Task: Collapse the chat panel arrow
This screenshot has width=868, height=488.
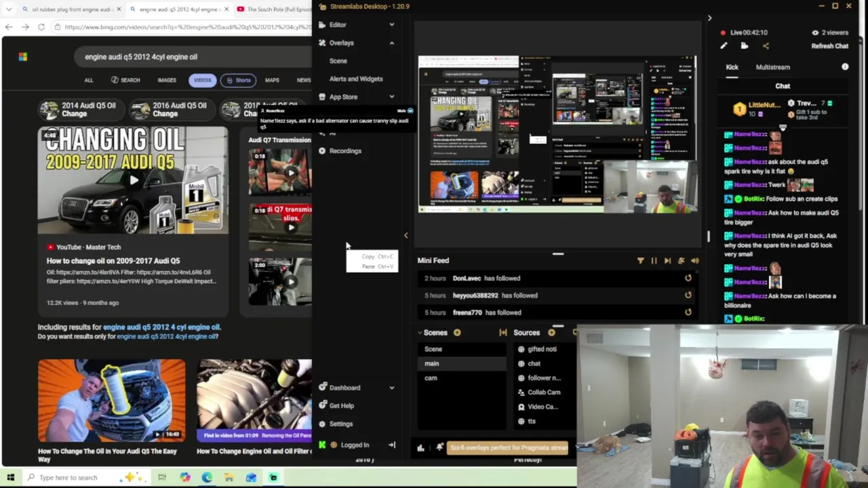Action: (709, 18)
